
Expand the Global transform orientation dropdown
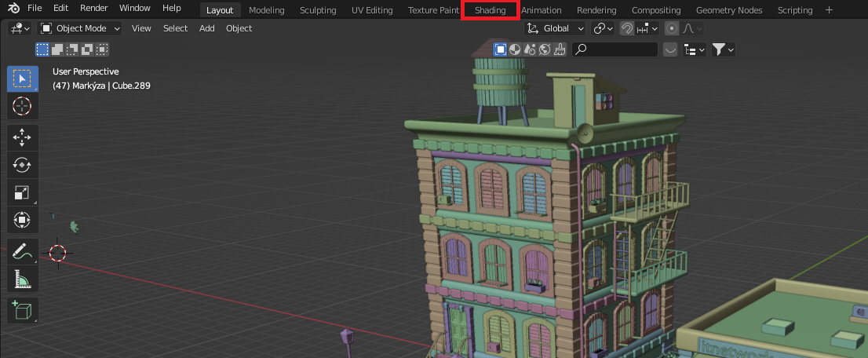[556, 28]
